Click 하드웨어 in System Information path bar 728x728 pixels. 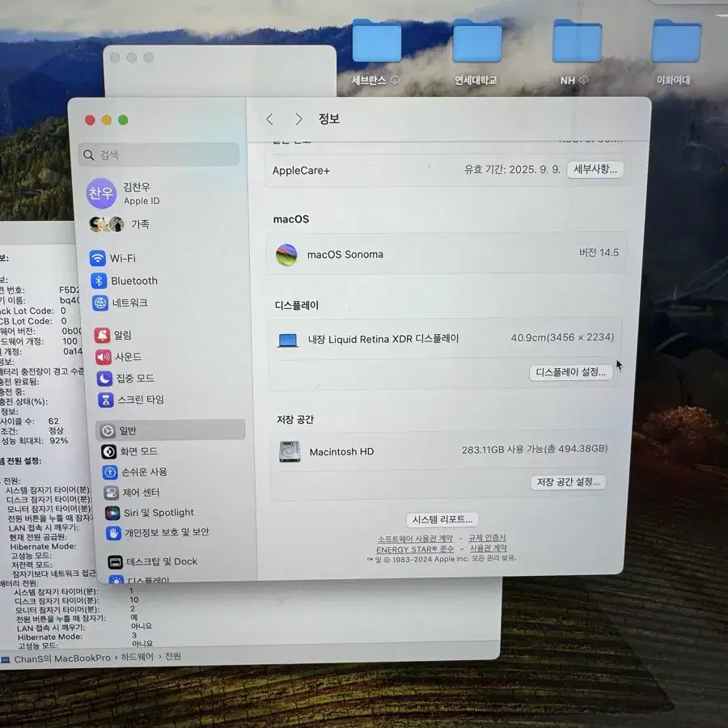[137, 657]
